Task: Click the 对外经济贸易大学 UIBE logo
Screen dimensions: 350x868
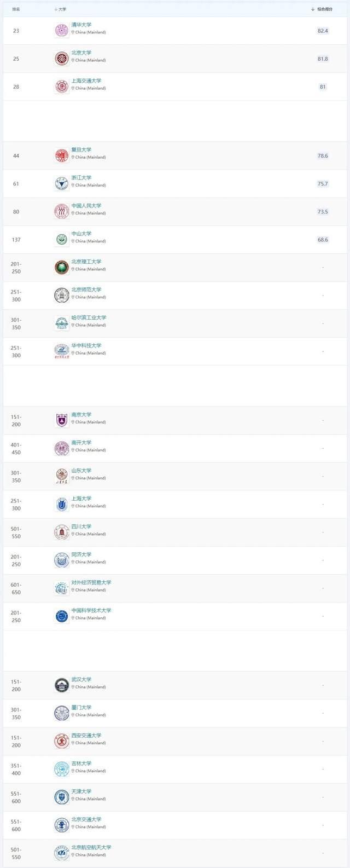Action: coord(62,588)
